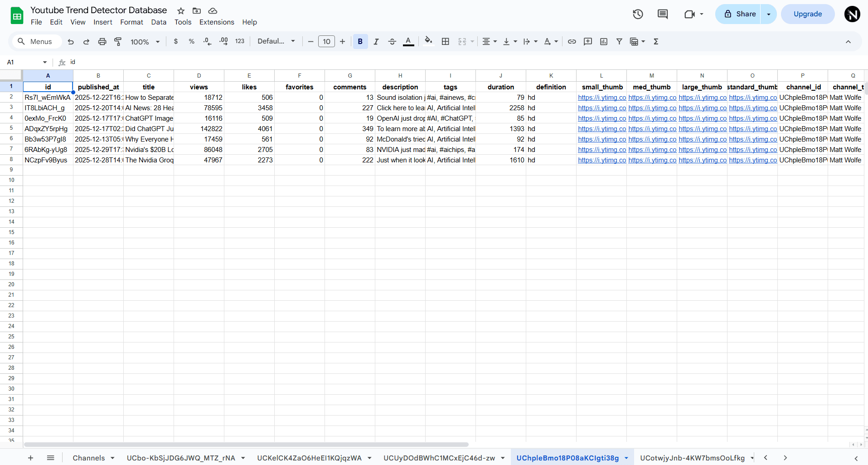See document cloud status icon
Viewport: 868px width, 465px height.
[213, 10]
